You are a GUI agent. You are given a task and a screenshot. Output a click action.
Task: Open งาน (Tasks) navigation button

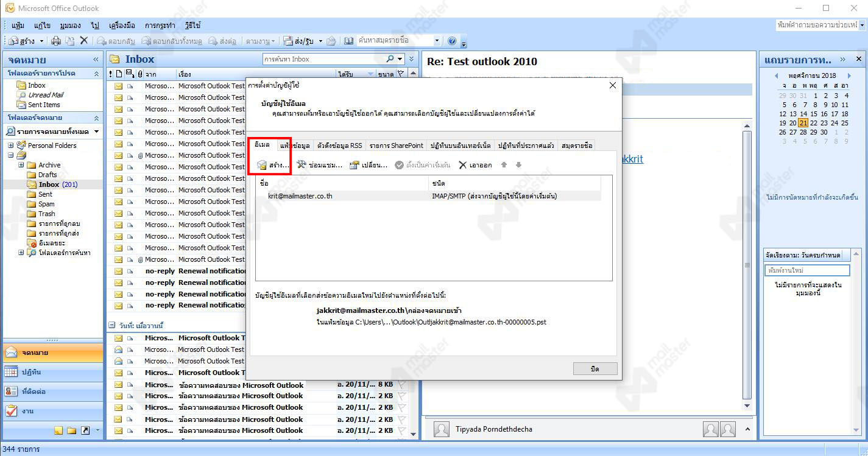tap(53, 411)
